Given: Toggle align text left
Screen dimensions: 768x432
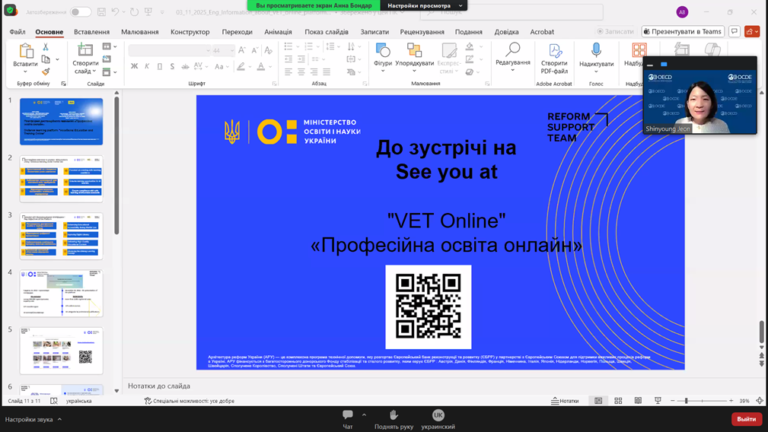Looking at the screenshot, I should click(x=288, y=72).
